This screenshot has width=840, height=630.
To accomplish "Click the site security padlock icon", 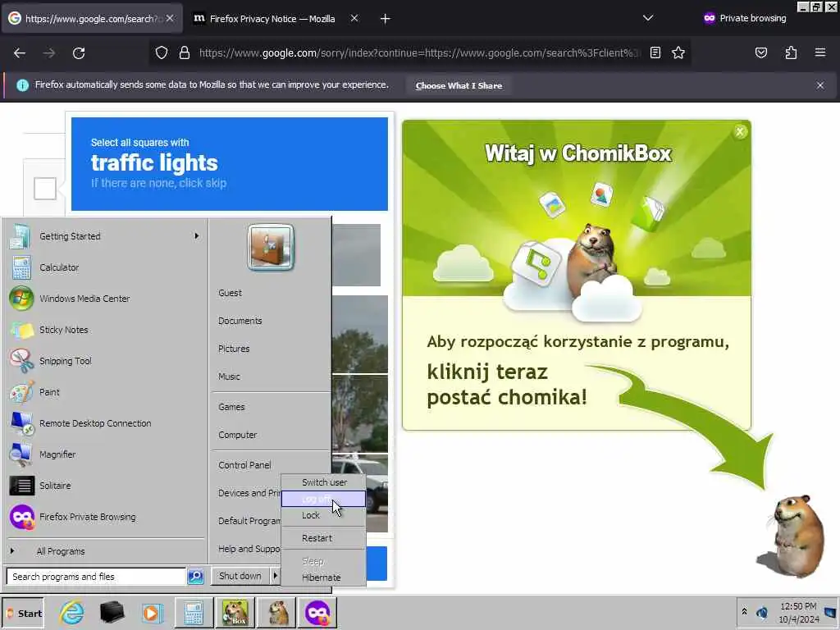I will point(185,52).
